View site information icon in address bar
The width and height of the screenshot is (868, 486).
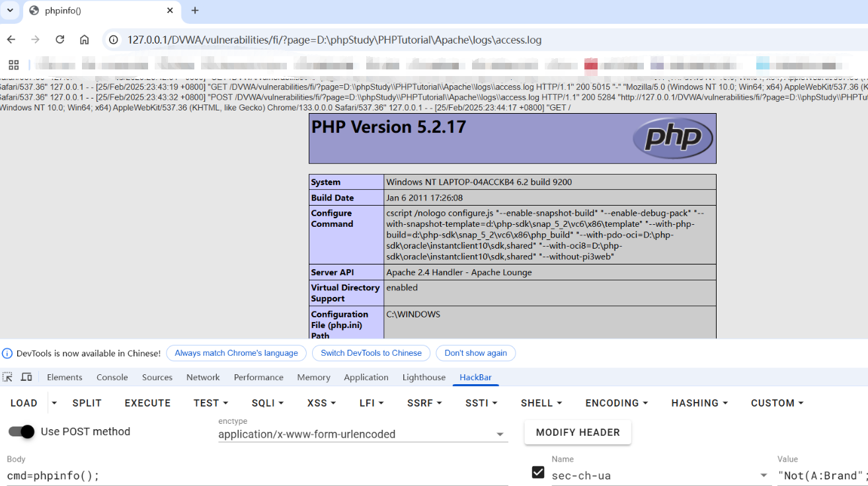point(114,40)
